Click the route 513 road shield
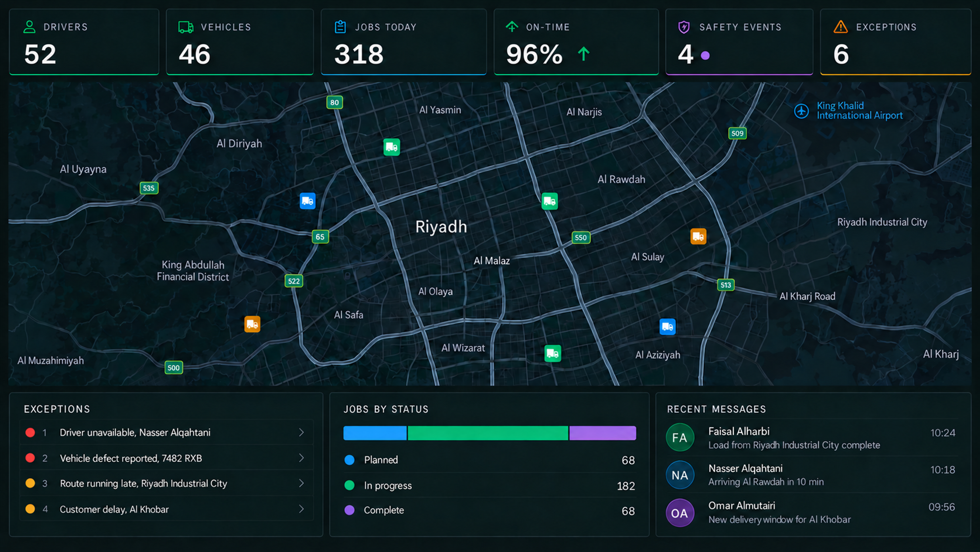This screenshot has width=980, height=552. click(726, 285)
